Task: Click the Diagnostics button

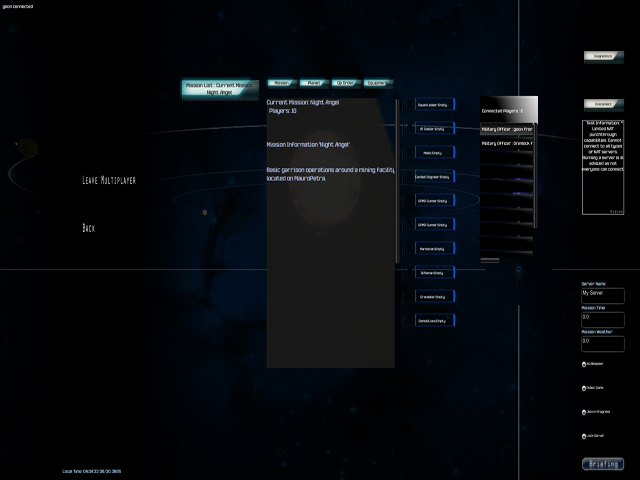Action: pyautogui.click(x=603, y=56)
